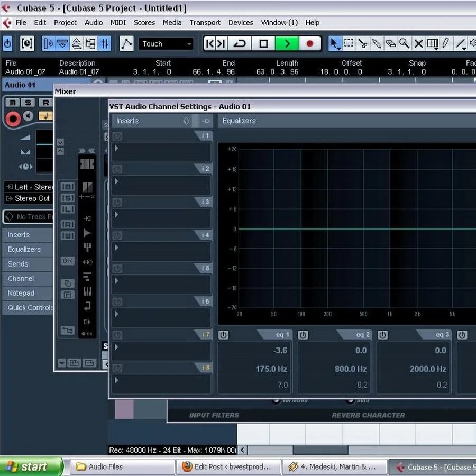Viewport: 476px width, 476px height.
Task: Select the Mute X tool
Action: click(418, 44)
